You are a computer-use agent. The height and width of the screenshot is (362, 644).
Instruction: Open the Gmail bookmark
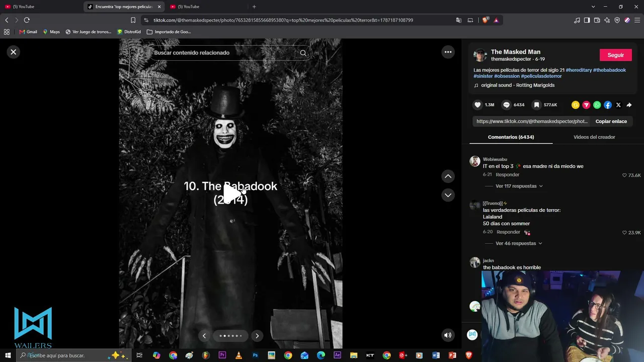click(x=28, y=32)
